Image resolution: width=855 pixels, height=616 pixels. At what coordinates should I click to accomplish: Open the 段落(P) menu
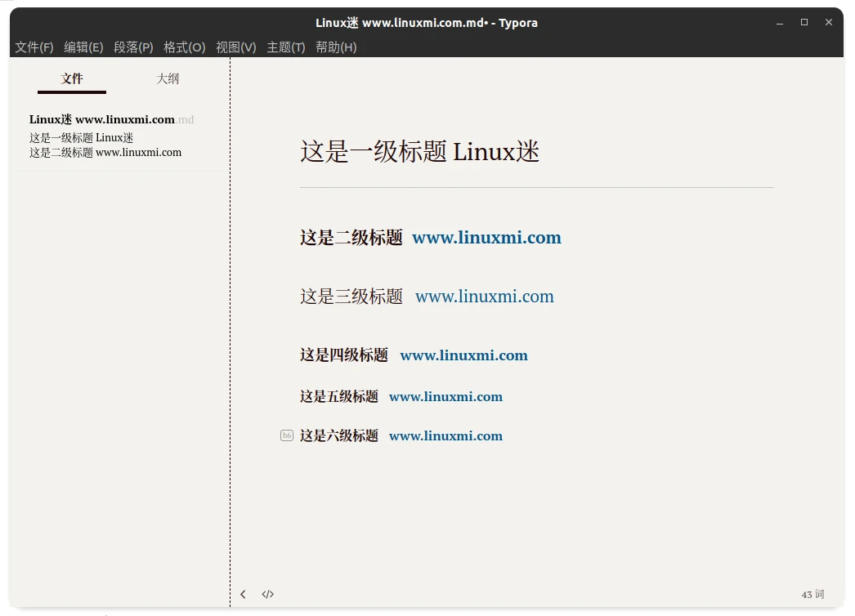point(133,47)
